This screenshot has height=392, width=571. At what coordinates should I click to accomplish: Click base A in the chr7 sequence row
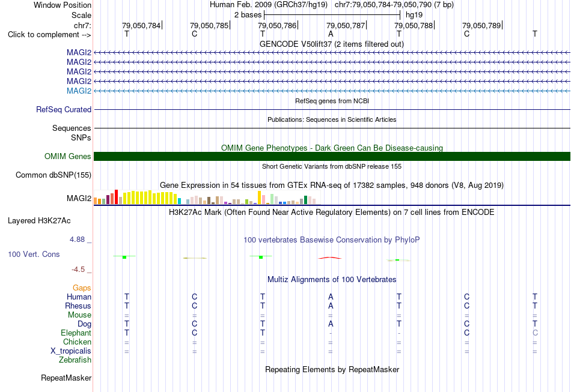click(x=331, y=34)
